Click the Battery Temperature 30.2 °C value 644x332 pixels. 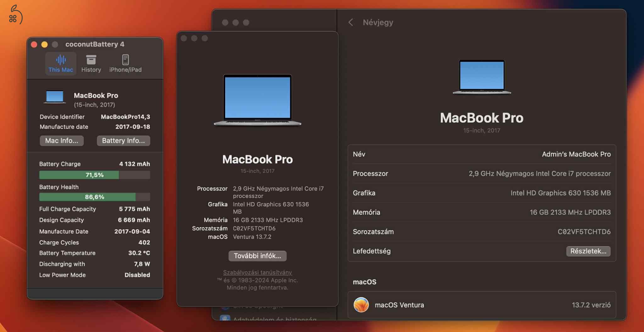click(139, 253)
